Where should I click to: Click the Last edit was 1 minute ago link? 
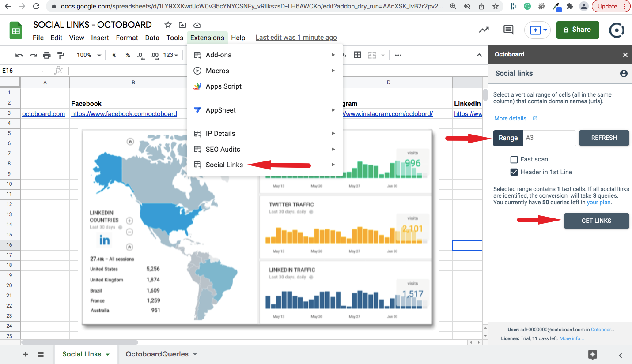point(296,38)
